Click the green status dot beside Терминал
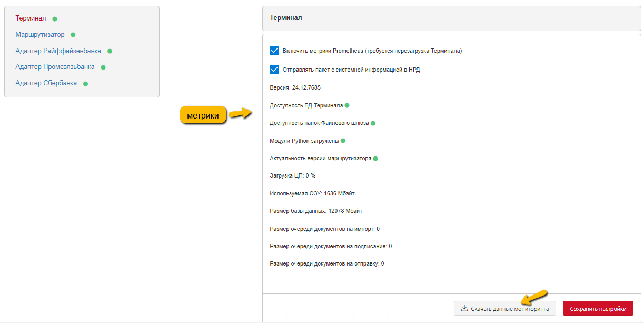 [x=55, y=19]
